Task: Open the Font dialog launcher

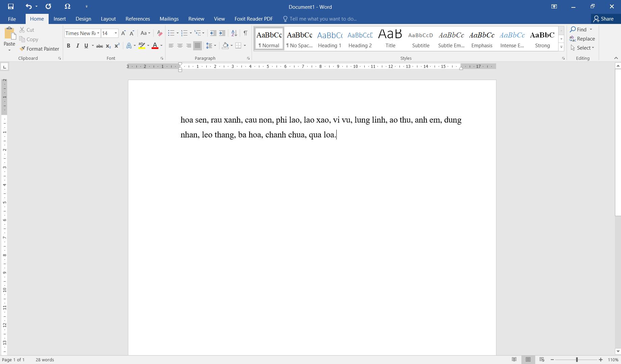Action: (162, 58)
